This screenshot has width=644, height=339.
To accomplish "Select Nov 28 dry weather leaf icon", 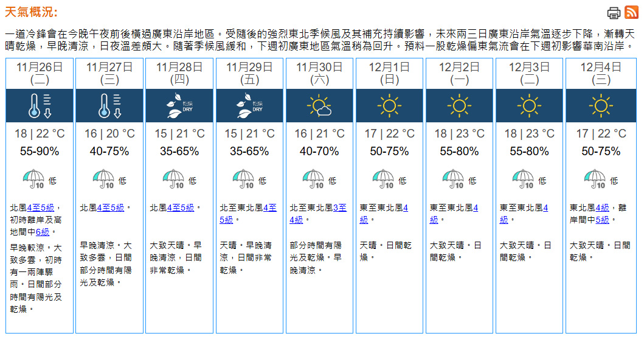I will 180,107.
